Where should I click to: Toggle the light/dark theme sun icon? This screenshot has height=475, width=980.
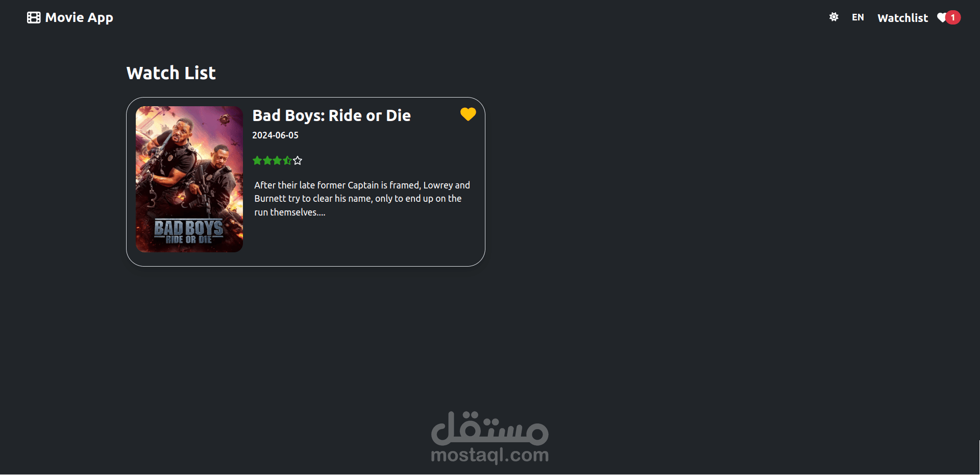tap(834, 17)
